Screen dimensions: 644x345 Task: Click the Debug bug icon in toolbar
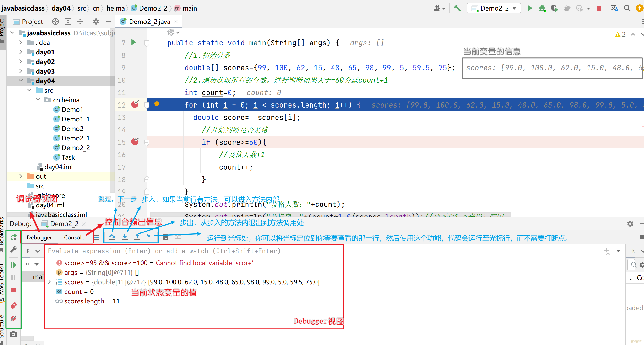tap(542, 8)
